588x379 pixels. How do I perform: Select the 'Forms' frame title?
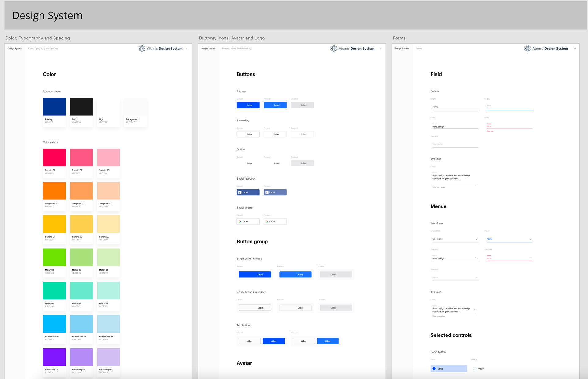tap(399, 38)
